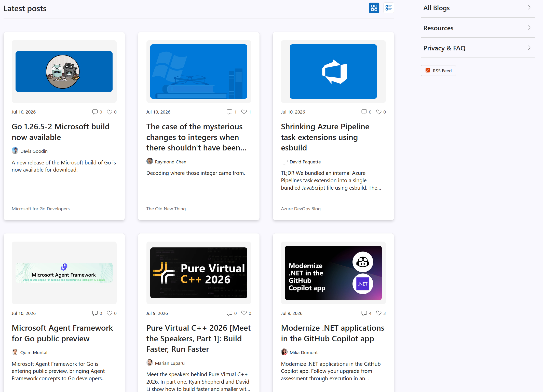
Task: Click Mika Dumont's avatar picture
Action: pos(284,352)
